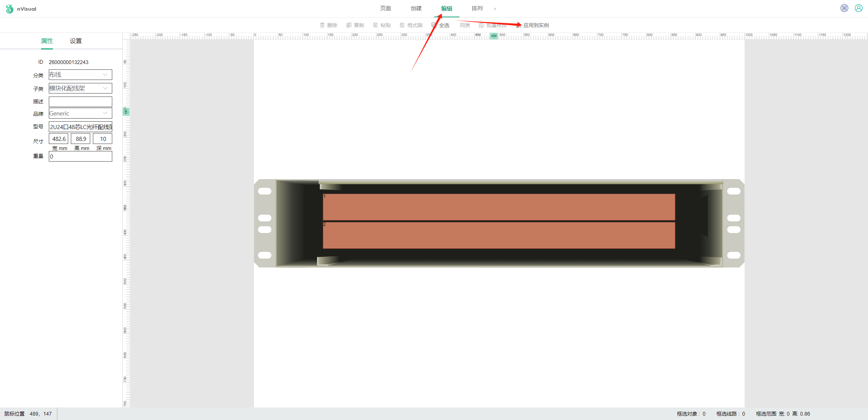Collapse the ribbon with double-chevron arrow
868x420 pixels.
click(495, 9)
